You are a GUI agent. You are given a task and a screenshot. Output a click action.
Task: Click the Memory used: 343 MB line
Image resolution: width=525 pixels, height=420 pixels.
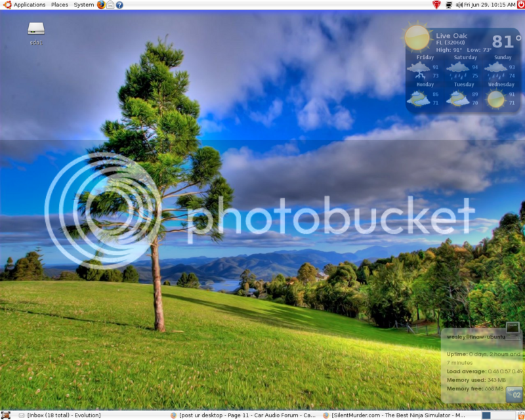(x=476, y=380)
